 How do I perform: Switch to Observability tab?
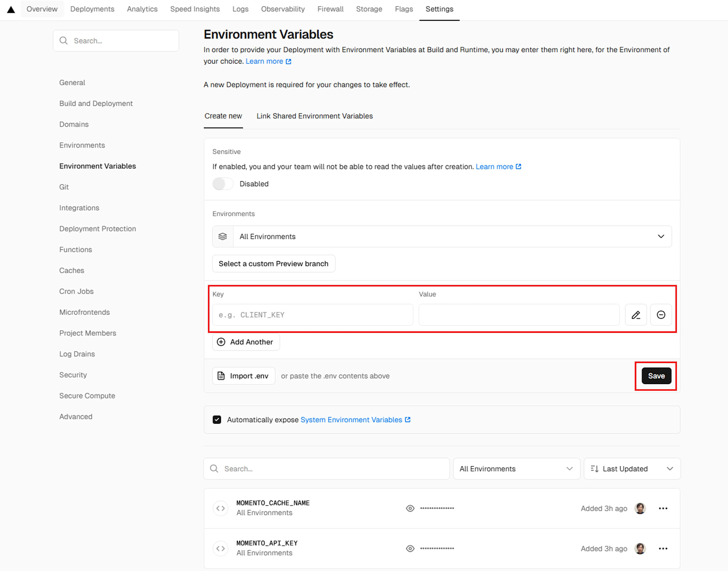(283, 9)
